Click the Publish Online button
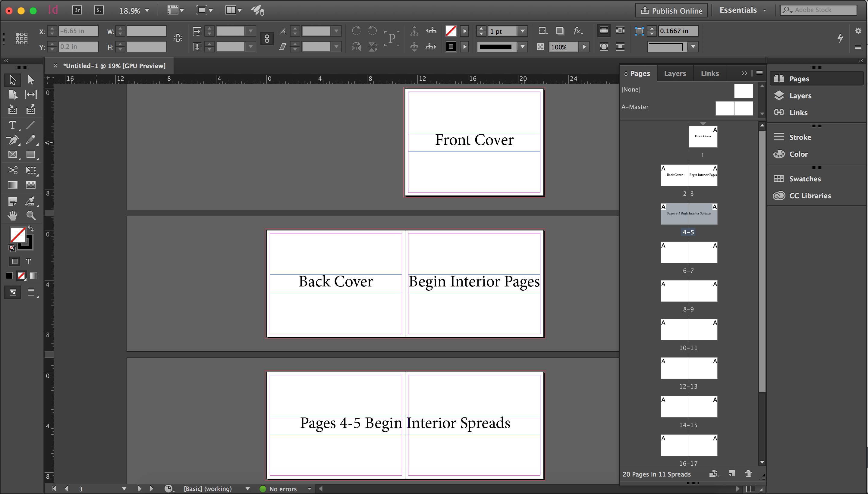Viewport: 868px width, 494px height. click(671, 11)
